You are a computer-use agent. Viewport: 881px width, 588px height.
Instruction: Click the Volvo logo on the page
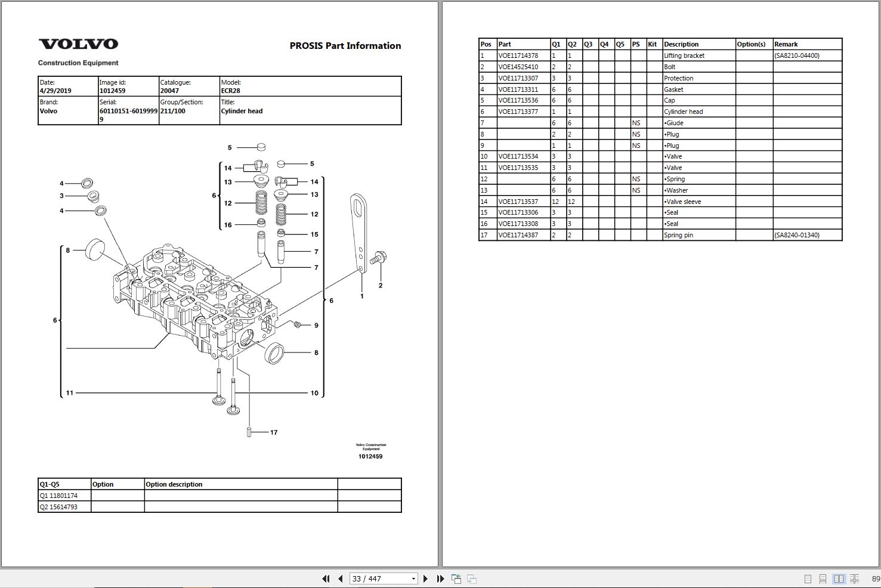tap(78, 44)
